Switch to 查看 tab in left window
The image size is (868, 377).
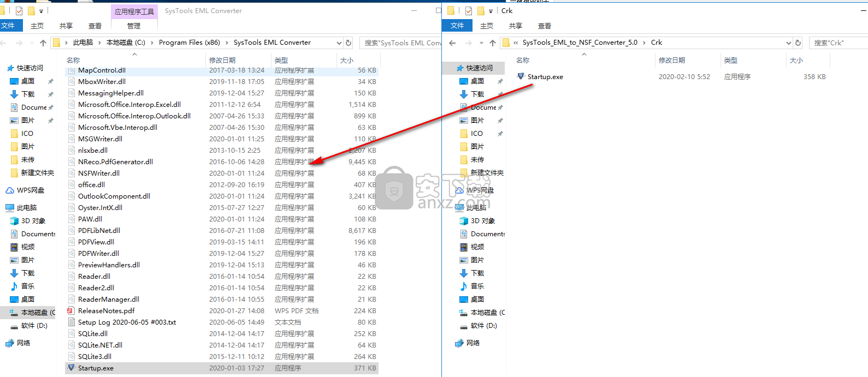95,26
